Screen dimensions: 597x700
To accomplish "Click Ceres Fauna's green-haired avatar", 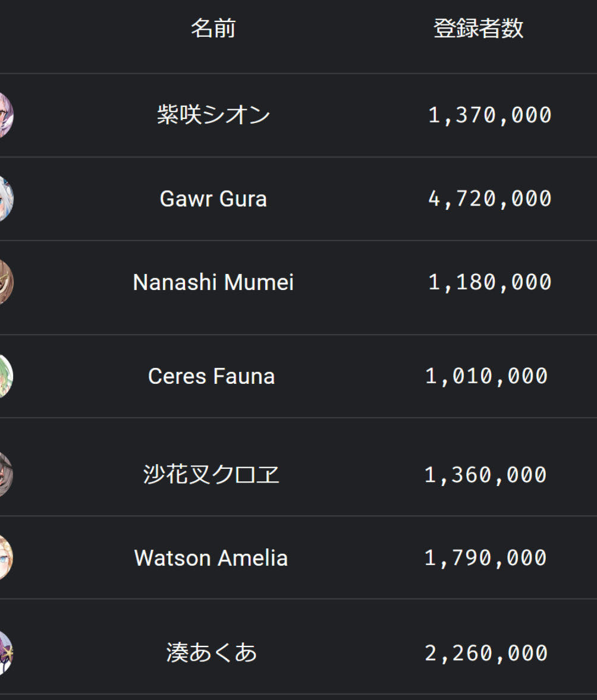I will click(x=6, y=376).
